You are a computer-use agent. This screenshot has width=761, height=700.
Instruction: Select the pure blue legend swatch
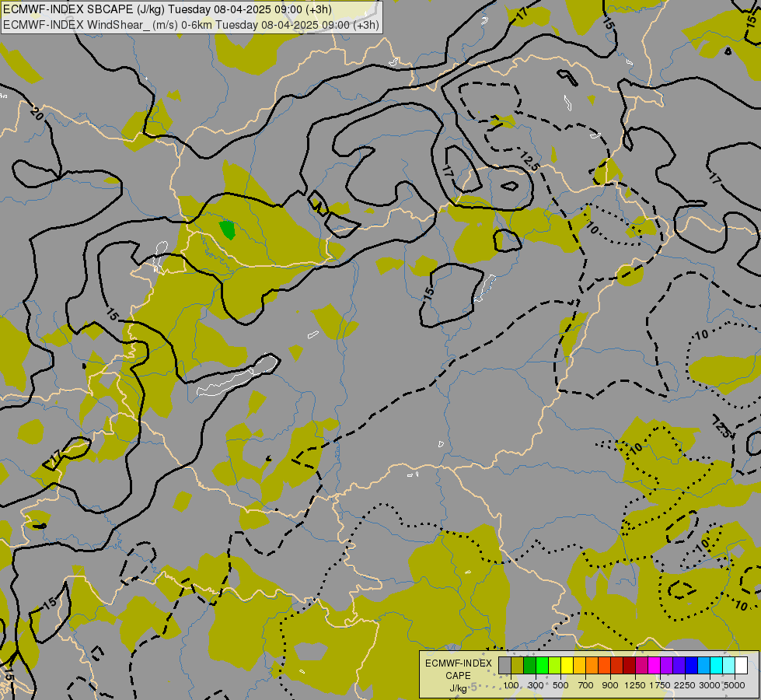tap(691, 666)
